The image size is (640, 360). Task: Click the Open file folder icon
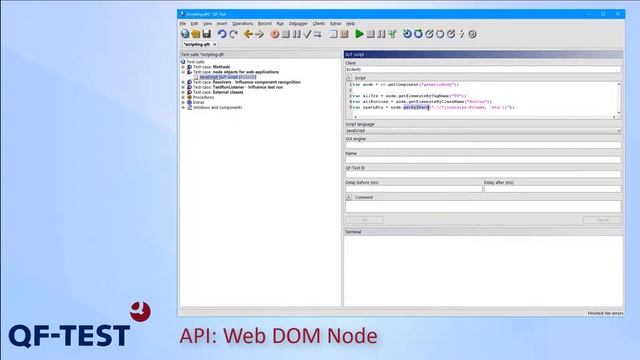pyautogui.click(x=196, y=34)
